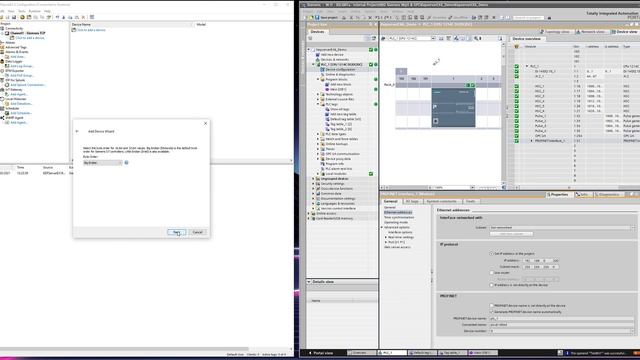The image size is (640, 360).
Task: Open the View menu in configuration window
Action: [x=11, y=11]
